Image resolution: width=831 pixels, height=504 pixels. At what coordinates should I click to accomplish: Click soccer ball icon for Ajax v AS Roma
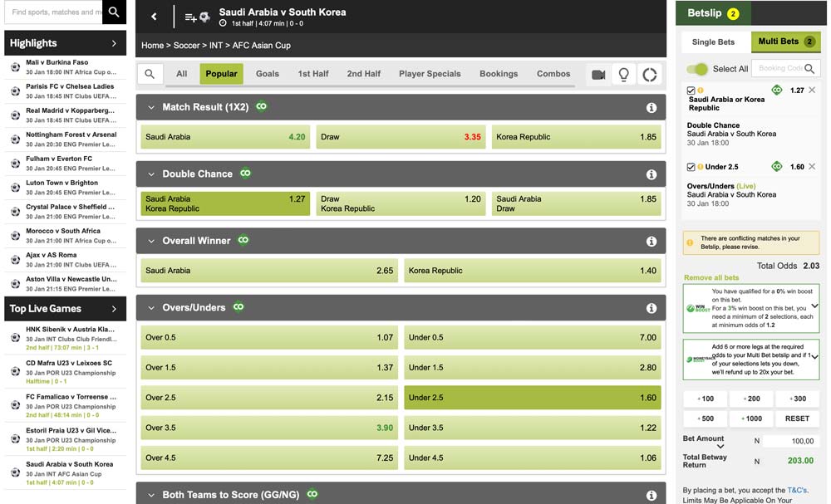(15, 260)
